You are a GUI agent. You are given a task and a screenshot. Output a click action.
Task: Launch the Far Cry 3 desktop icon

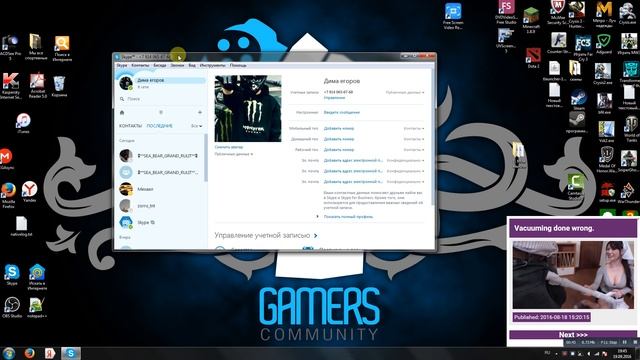click(x=583, y=47)
